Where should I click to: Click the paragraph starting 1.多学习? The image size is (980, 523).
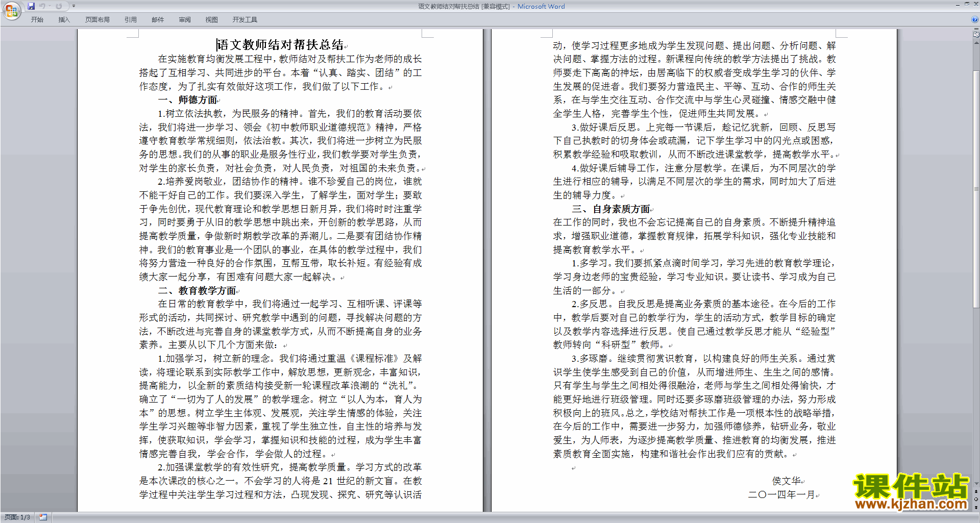[x=695, y=277]
